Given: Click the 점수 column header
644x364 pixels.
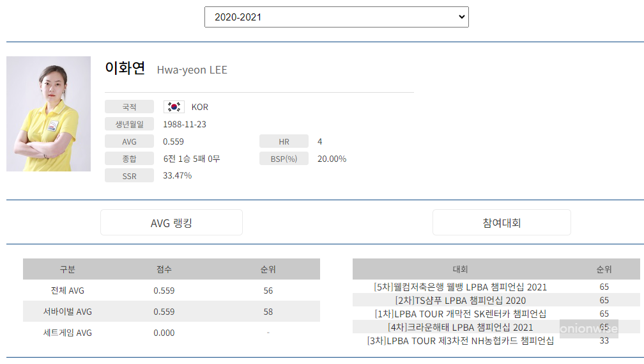Looking at the screenshot, I should click(x=164, y=269).
